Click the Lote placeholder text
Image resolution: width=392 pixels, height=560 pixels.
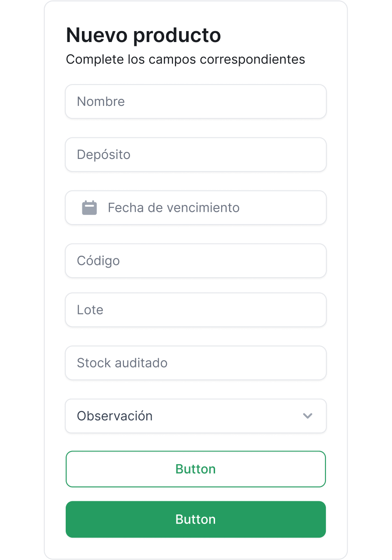click(90, 310)
